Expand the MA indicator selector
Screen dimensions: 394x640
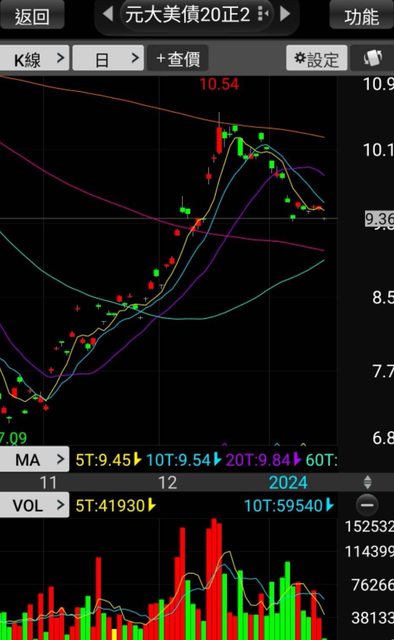34,460
